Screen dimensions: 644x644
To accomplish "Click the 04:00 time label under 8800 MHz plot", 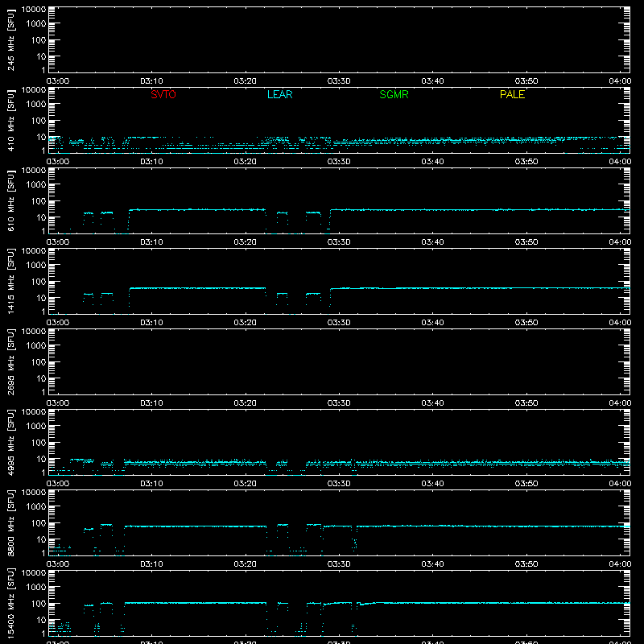I will 620,564.
